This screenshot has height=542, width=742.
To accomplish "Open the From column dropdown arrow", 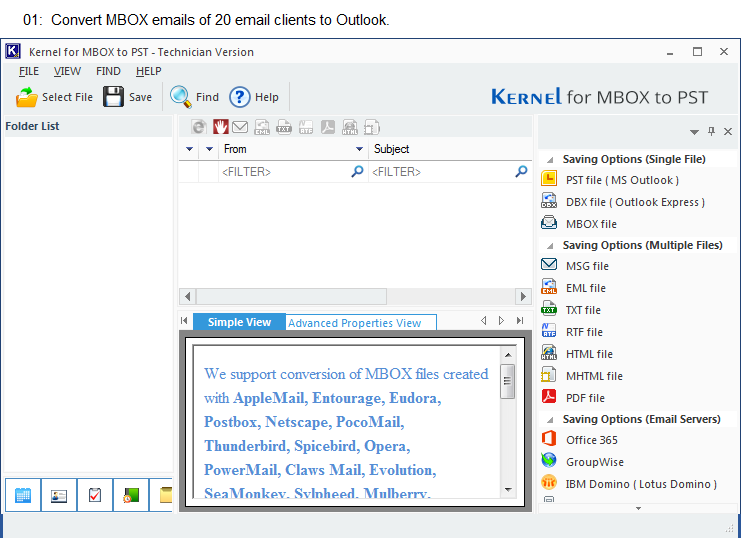I will (359, 149).
